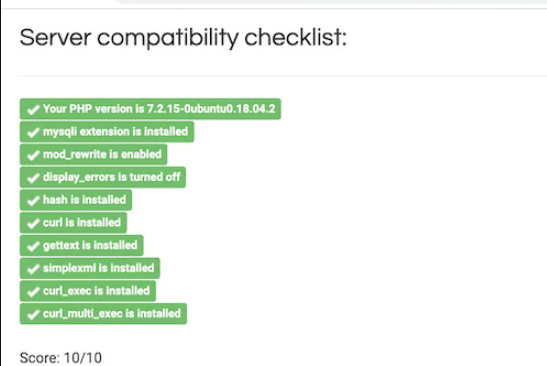Click the checkmark next to display_errors
Image resolution: width=547 pixels, height=366 pixels.
click(x=33, y=178)
